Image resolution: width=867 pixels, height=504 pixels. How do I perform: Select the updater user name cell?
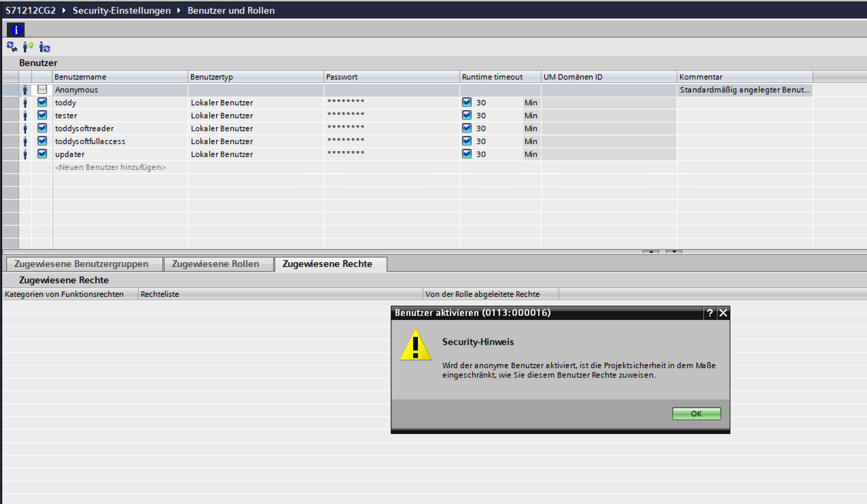click(120, 154)
